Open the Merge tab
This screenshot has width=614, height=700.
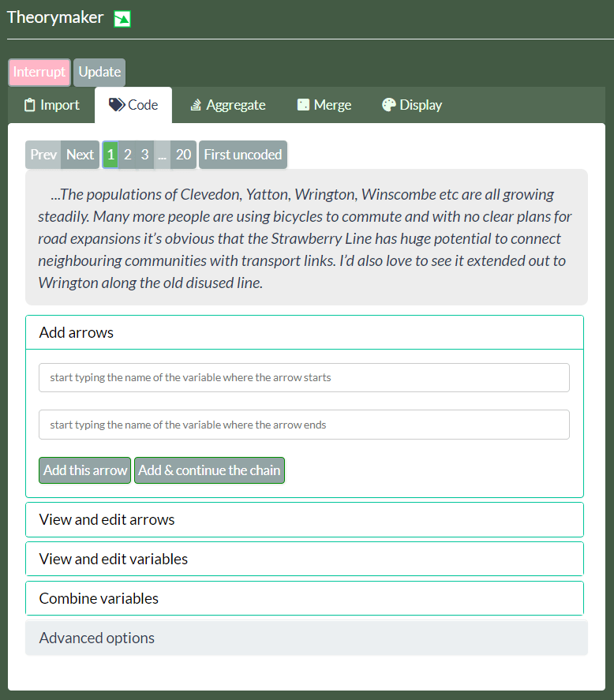tap(324, 105)
